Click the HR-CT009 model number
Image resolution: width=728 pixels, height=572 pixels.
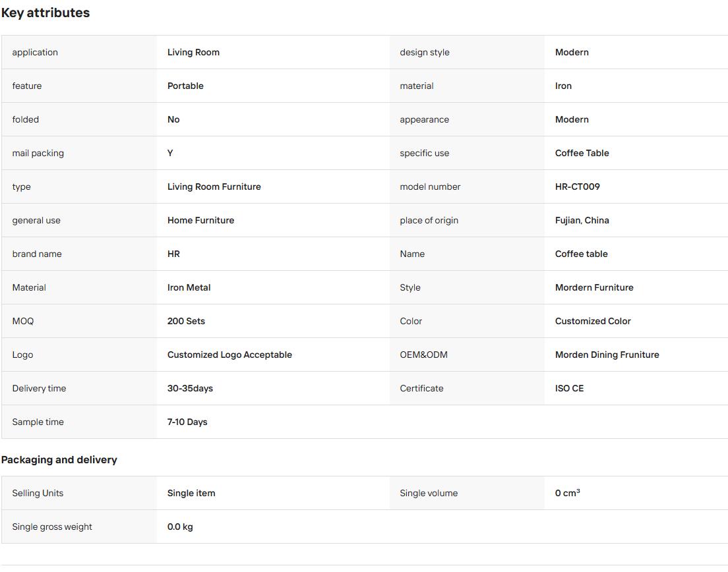tap(577, 186)
